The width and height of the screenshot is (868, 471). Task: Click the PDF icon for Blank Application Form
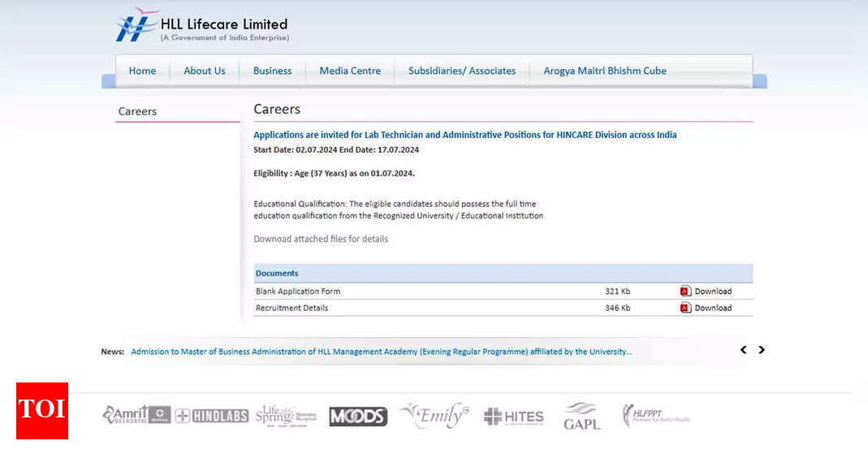pos(685,292)
